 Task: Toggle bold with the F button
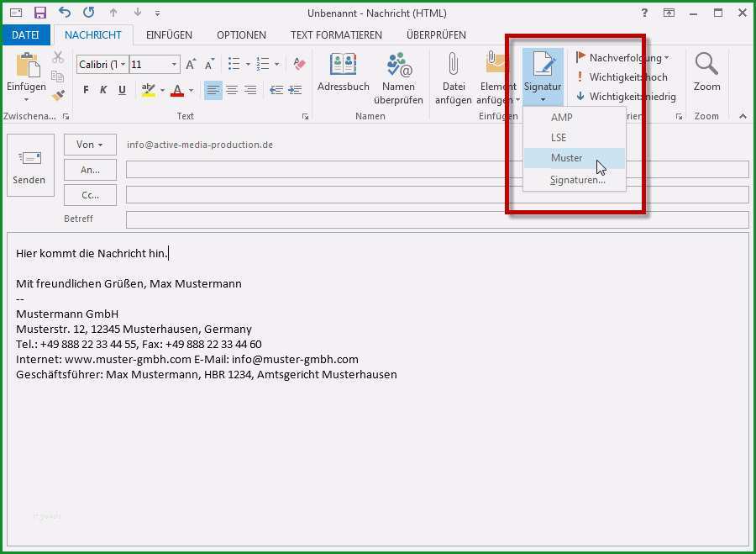pyautogui.click(x=86, y=90)
